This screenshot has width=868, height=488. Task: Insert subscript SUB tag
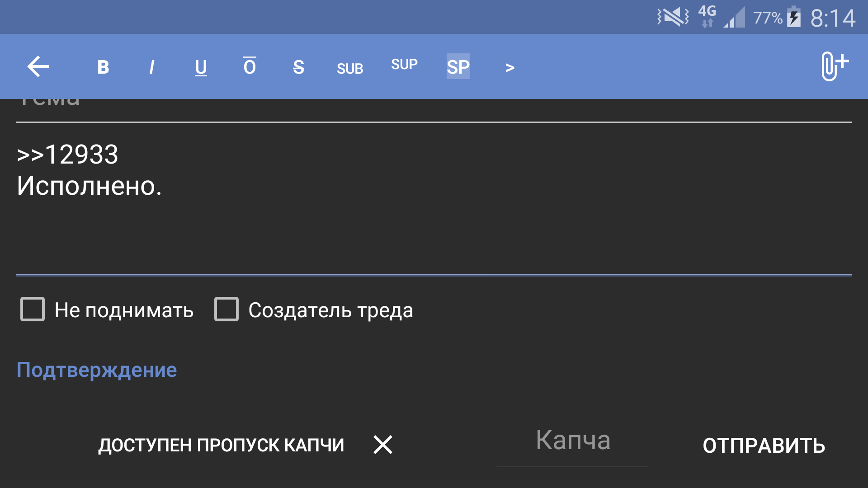click(350, 68)
